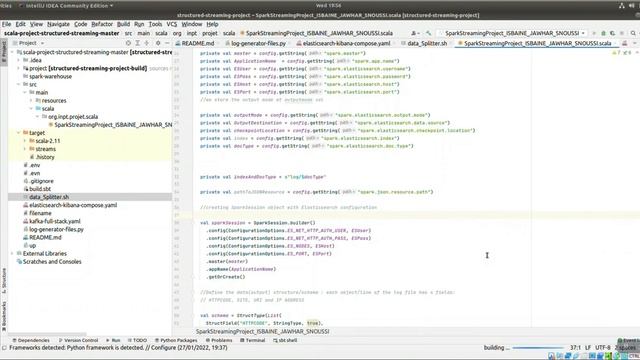This screenshot has width=640, height=360.
Task: Expand the .idea folder
Action: pos(18,60)
